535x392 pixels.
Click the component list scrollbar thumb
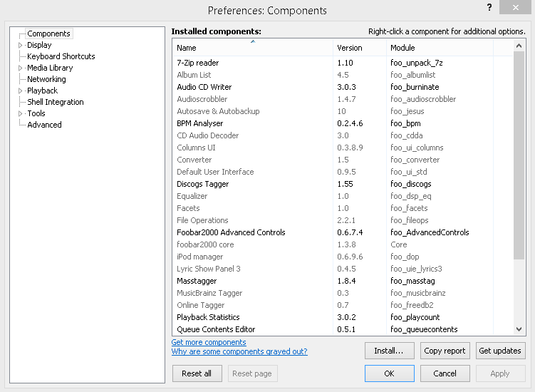519,155
